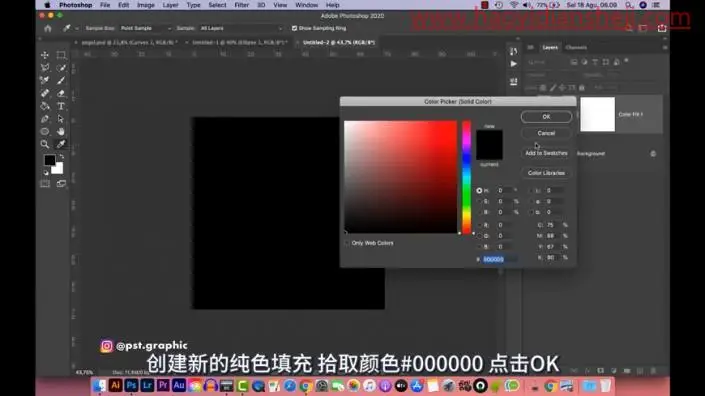Click the adjustment layer filter icon

click(585, 62)
